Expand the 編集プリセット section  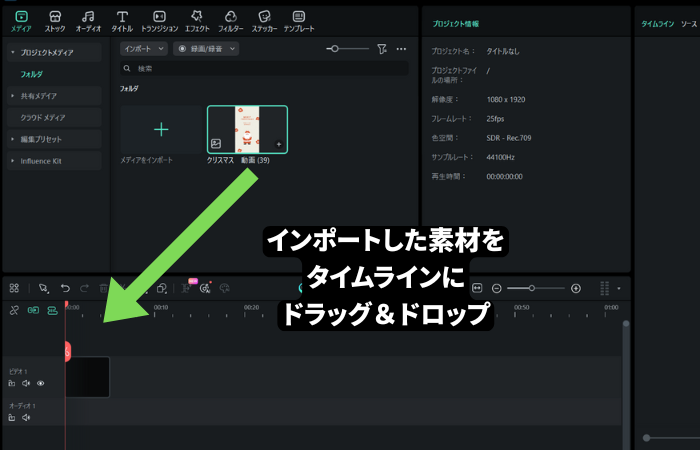(x=12, y=139)
